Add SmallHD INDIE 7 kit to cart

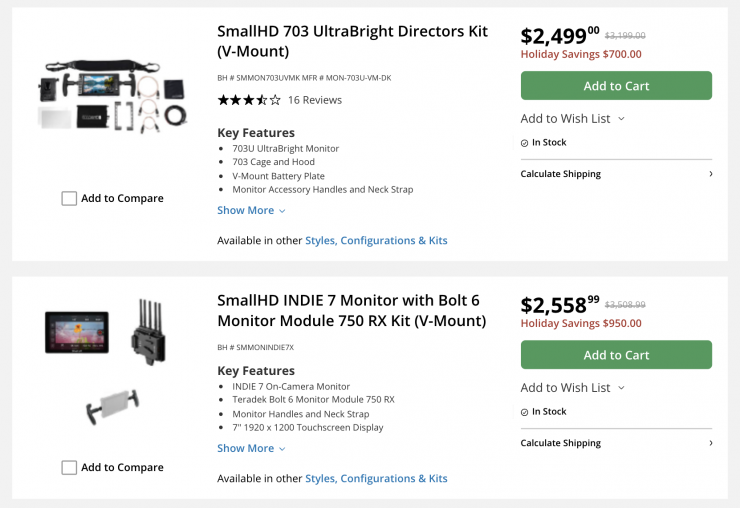(x=616, y=355)
